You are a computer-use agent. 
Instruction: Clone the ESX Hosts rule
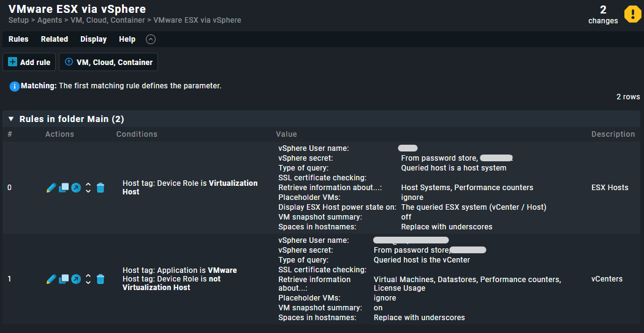(x=64, y=188)
